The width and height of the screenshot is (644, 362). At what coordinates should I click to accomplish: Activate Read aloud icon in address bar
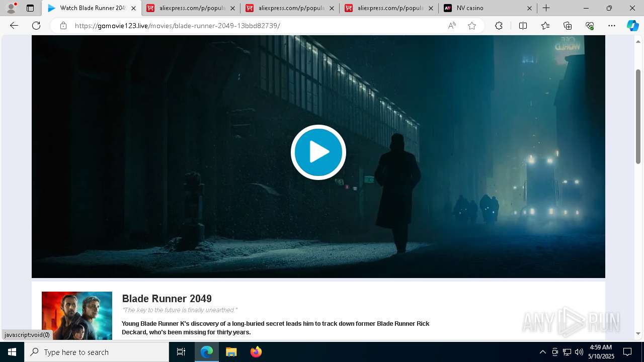click(x=452, y=26)
